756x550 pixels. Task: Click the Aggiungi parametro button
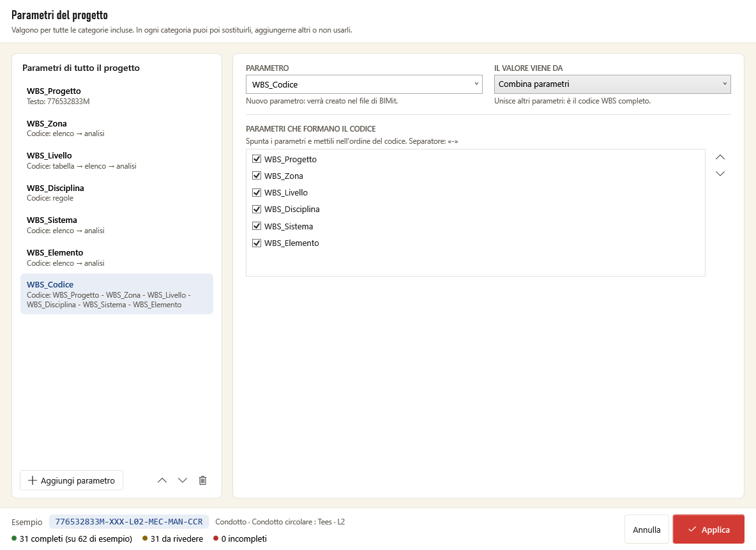pos(72,480)
